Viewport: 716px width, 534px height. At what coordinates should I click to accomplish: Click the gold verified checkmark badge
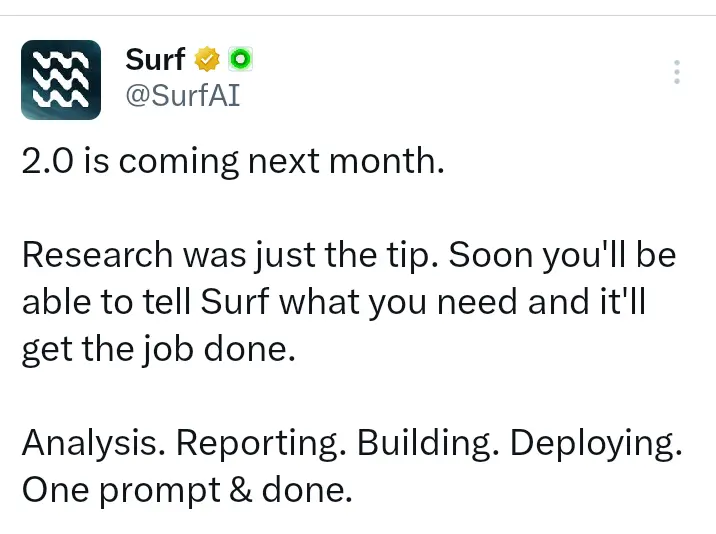(207, 59)
